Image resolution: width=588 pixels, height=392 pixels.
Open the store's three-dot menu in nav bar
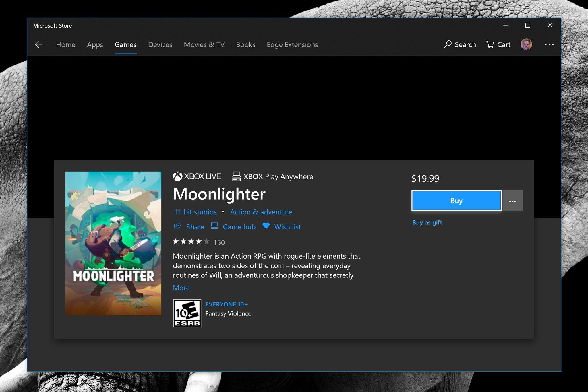pos(549,45)
